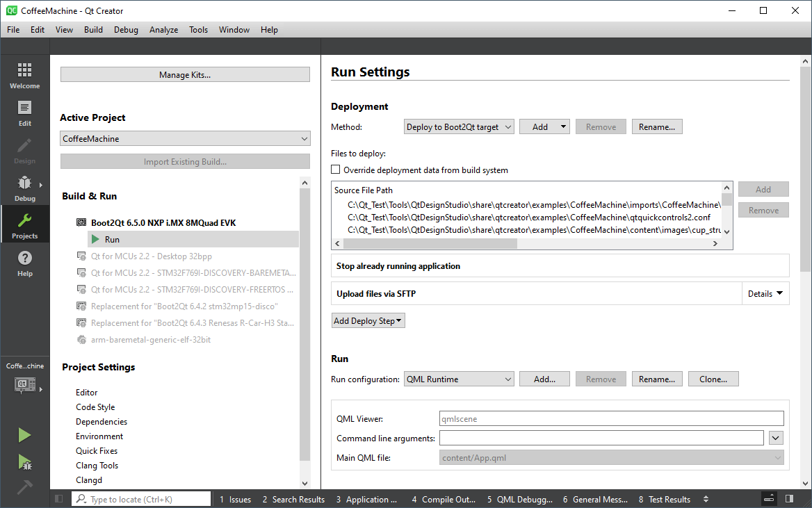
Task: Build project with the hammer icon
Action: click(x=24, y=487)
